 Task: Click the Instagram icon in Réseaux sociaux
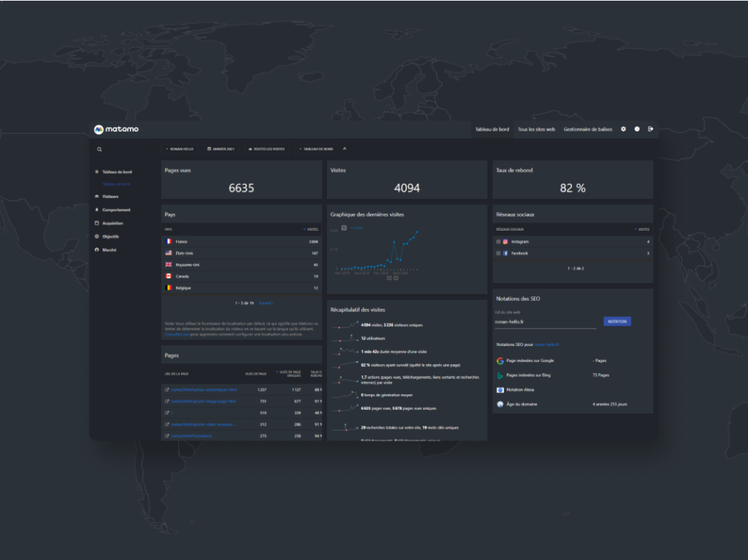(505, 242)
